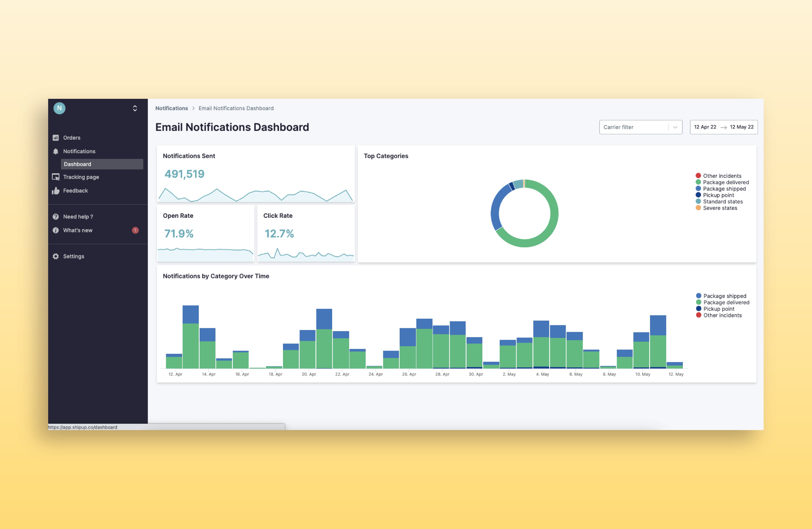Image resolution: width=812 pixels, height=529 pixels.
Task: Toggle Severe states legend item
Action: (x=720, y=208)
